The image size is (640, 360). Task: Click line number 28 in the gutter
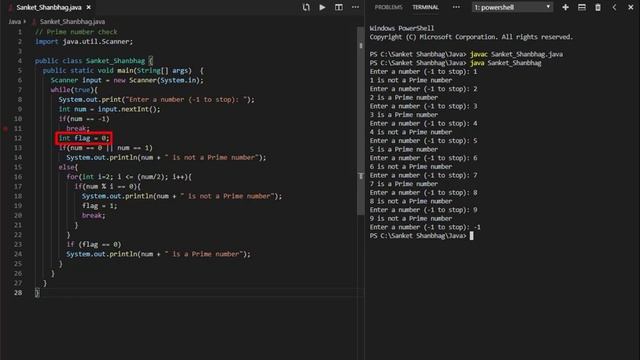[18, 293]
